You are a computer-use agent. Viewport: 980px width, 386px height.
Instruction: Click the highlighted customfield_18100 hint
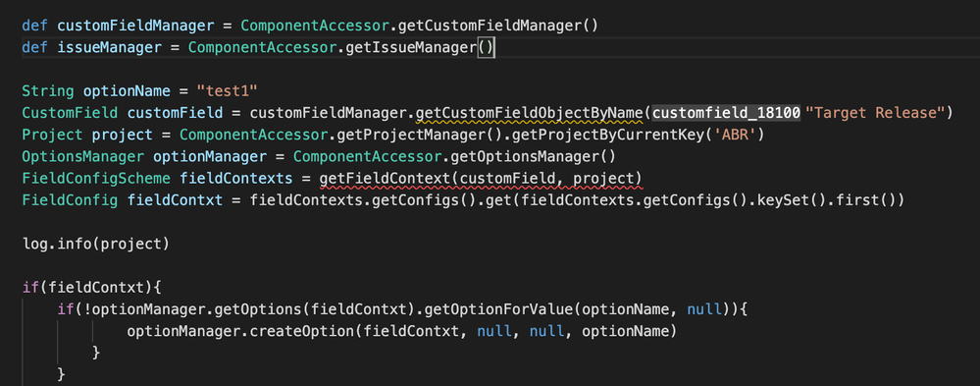pos(727,113)
